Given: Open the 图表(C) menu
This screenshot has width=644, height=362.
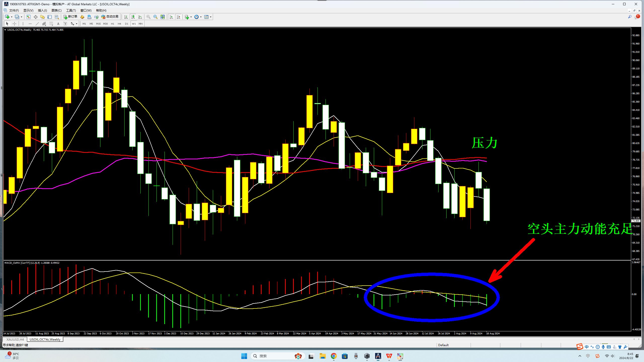Looking at the screenshot, I should (56, 10).
